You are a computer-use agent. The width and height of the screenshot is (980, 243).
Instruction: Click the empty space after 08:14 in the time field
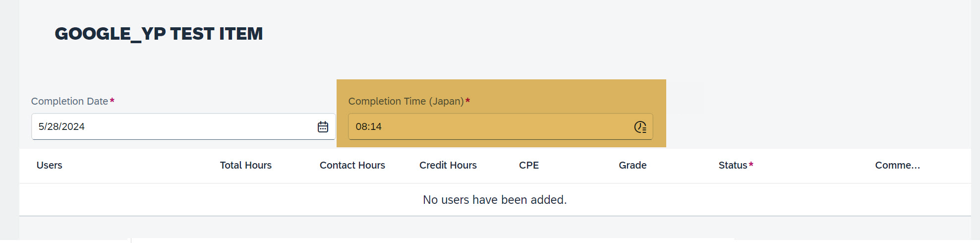pos(506,126)
